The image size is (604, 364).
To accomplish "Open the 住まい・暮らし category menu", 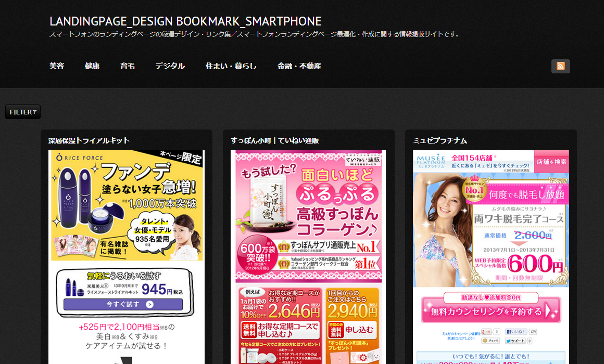I will 231,66.
